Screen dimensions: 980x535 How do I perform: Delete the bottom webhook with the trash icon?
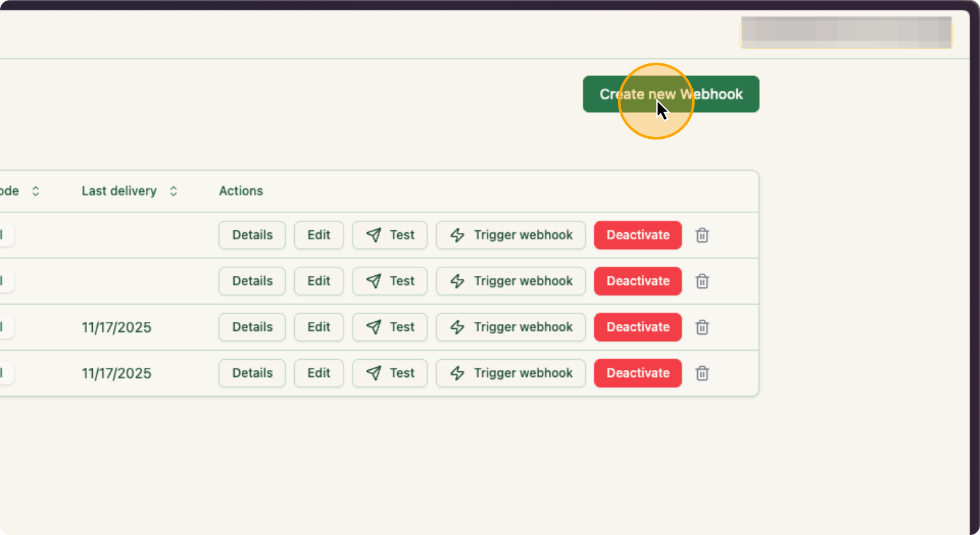[702, 373]
